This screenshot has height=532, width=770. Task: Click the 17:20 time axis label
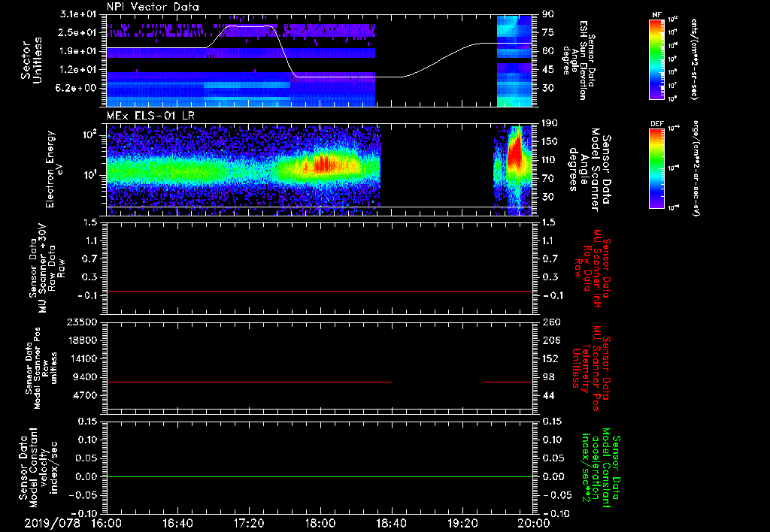pos(249,523)
